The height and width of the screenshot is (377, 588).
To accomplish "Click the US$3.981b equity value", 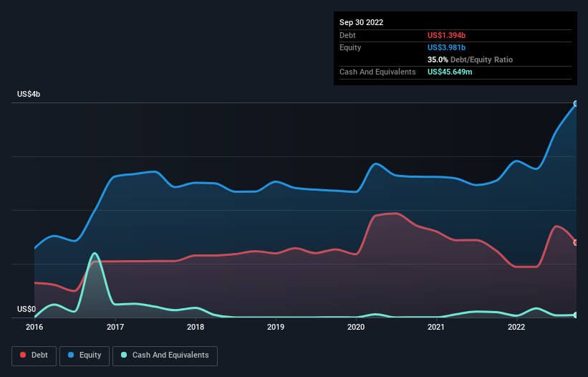I will (446, 47).
